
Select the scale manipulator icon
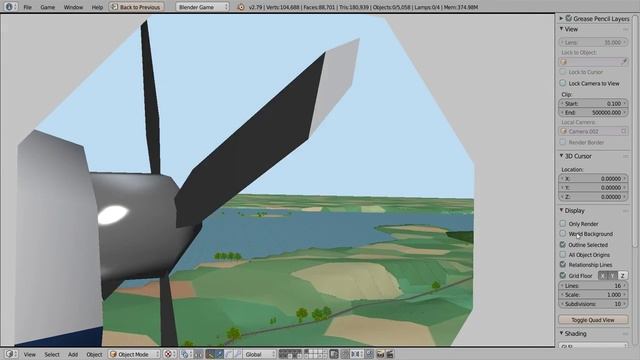(x=238, y=354)
